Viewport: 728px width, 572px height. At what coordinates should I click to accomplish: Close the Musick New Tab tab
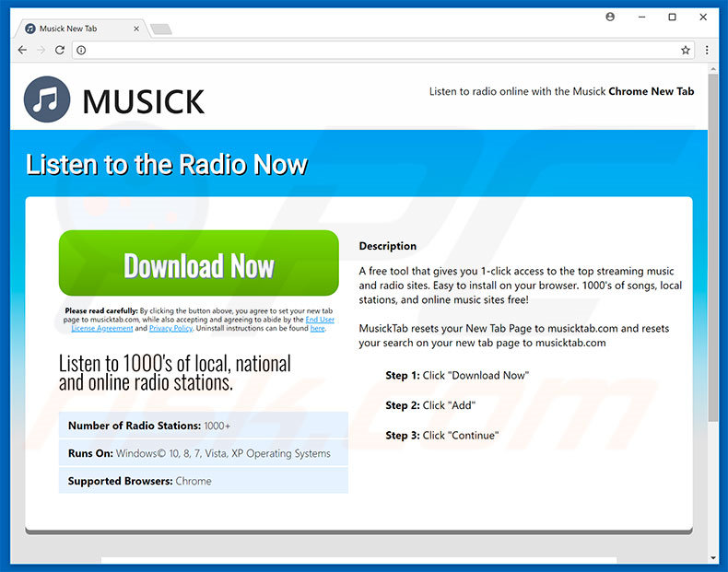pyautogui.click(x=136, y=29)
